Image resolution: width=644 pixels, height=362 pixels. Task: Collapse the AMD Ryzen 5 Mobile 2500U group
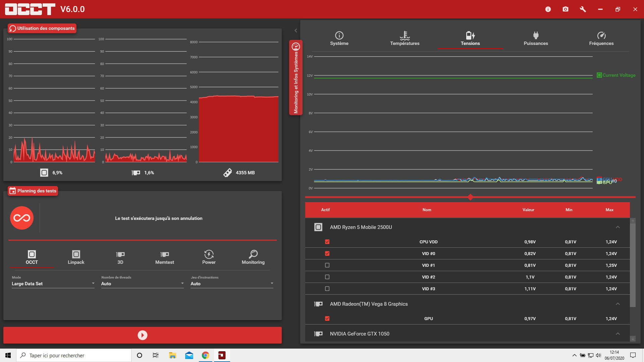coord(618,227)
